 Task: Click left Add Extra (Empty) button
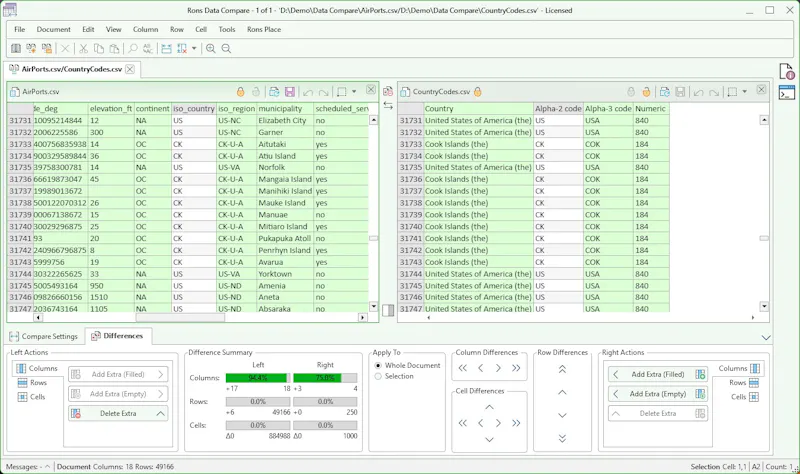pos(118,394)
